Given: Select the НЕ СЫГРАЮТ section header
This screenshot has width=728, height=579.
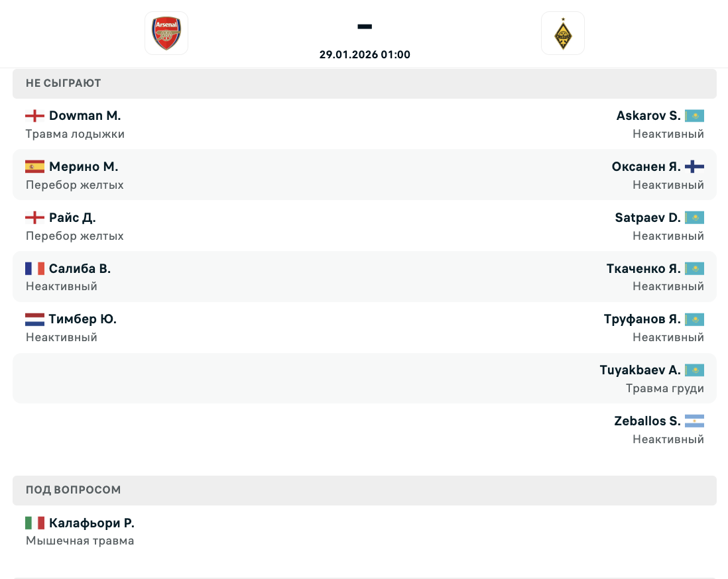Looking at the screenshot, I should pos(64,83).
